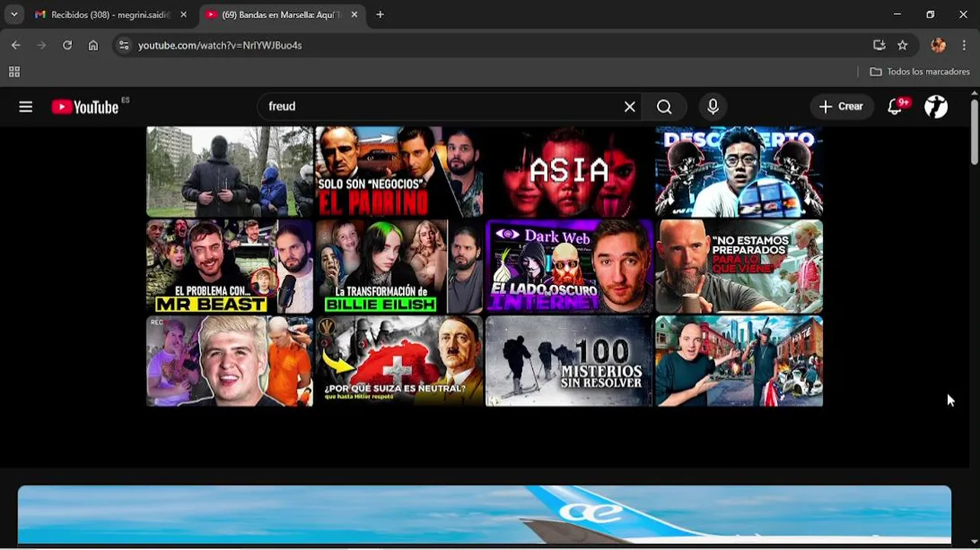Close the Gmail Recibidos tab
Viewport: 980px width, 550px height.
click(x=183, y=15)
